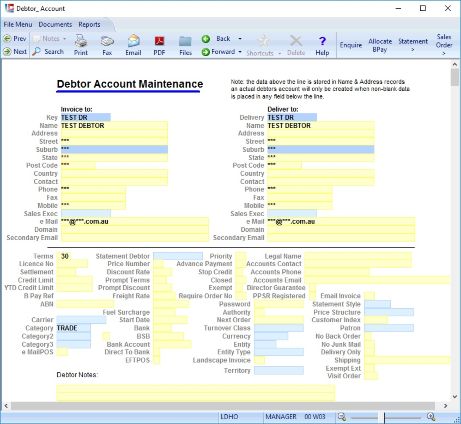Click Allocate BPay button
The height and width of the screenshot is (424, 461).
(x=380, y=45)
